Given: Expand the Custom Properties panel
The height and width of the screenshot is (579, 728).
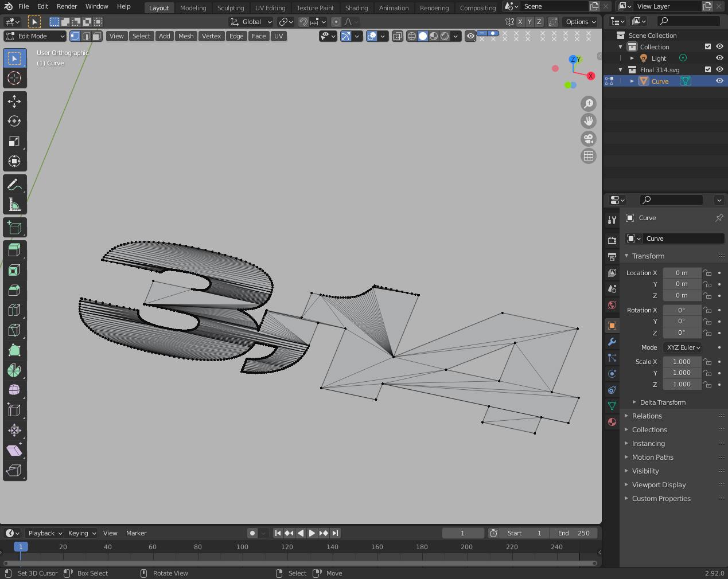Looking at the screenshot, I should [x=661, y=499].
